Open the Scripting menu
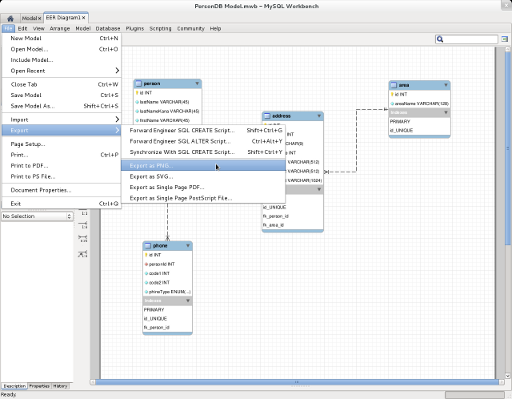Screen dimensions: 512x399 [160, 29]
